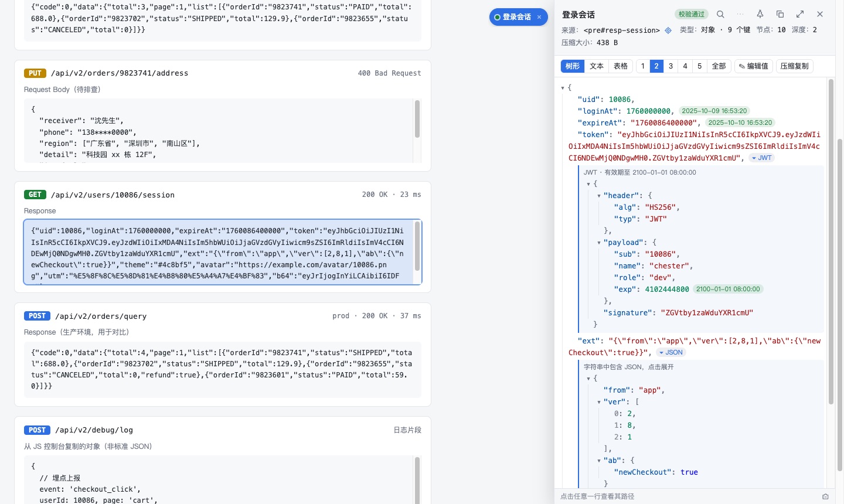Click the session response code block

pyautogui.click(x=223, y=252)
